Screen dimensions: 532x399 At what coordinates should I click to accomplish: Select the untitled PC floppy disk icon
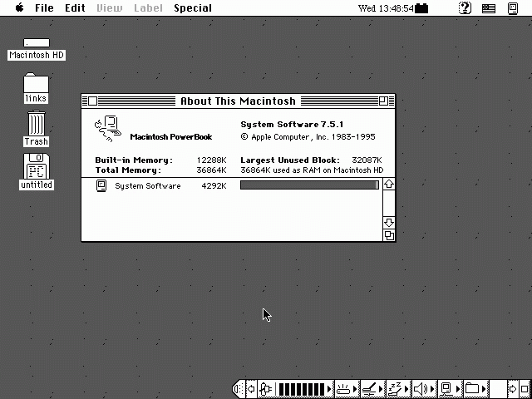(37, 166)
